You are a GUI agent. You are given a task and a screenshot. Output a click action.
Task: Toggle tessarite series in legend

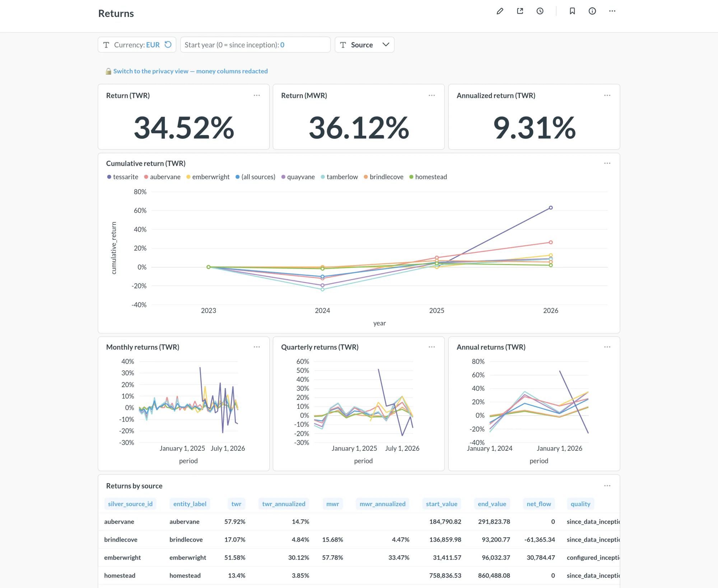click(123, 177)
